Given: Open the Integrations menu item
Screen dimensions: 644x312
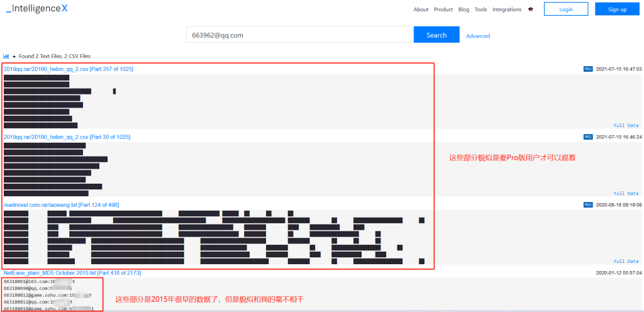Looking at the screenshot, I should click(507, 9).
